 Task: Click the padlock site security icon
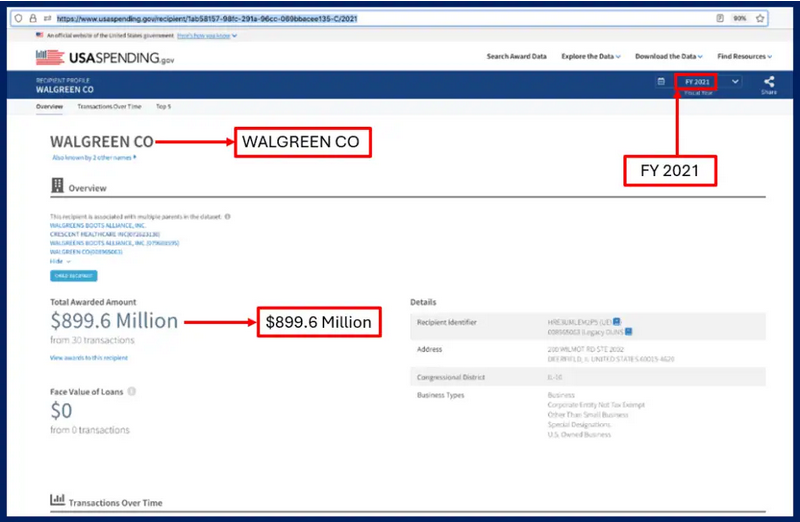pyautogui.click(x=33, y=18)
